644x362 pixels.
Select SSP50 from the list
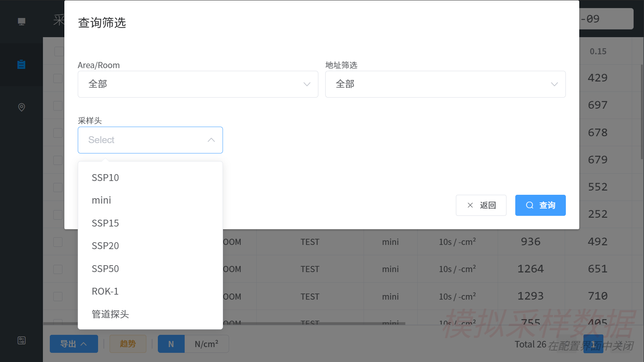click(105, 269)
